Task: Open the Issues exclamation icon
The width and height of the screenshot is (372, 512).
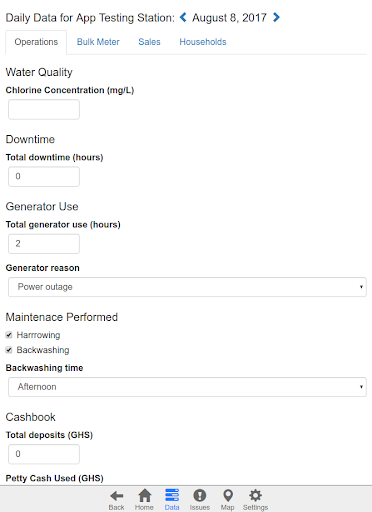Action: (x=200, y=496)
